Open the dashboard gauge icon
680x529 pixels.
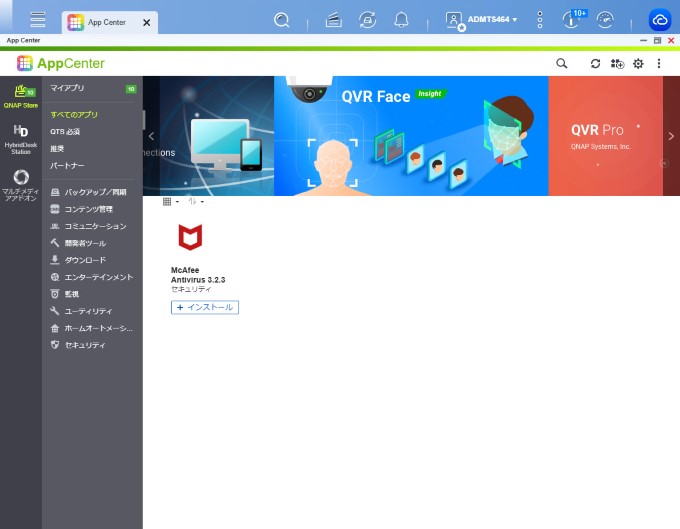[x=605, y=20]
